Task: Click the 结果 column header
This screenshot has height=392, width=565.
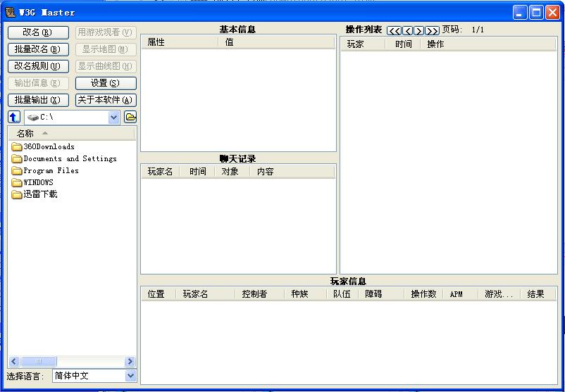Action: click(x=538, y=294)
